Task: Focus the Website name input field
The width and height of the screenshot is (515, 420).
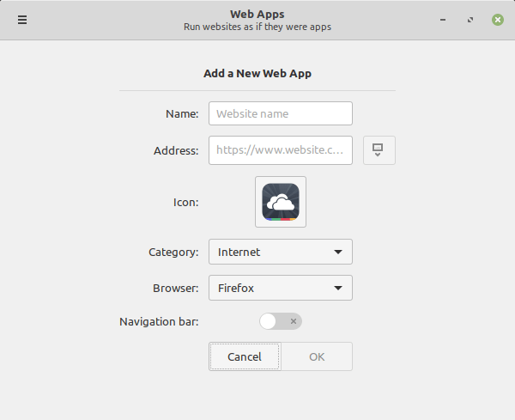Action: (x=281, y=113)
